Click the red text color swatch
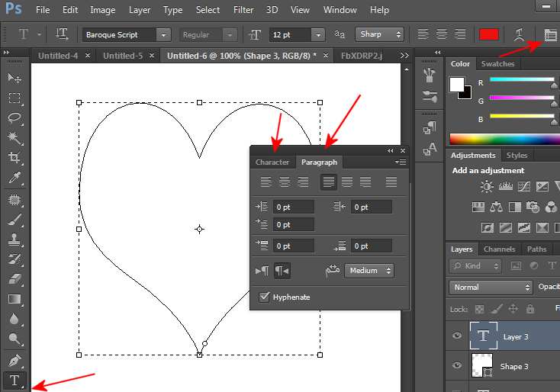Image resolution: width=560 pixels, height=392 pixels. (x=488, y=34)
